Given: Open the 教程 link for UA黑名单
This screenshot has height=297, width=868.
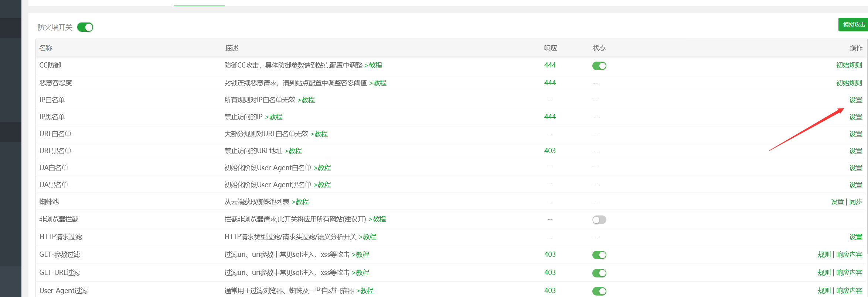Looking at the screenshot, I should (x=323, y=185).
